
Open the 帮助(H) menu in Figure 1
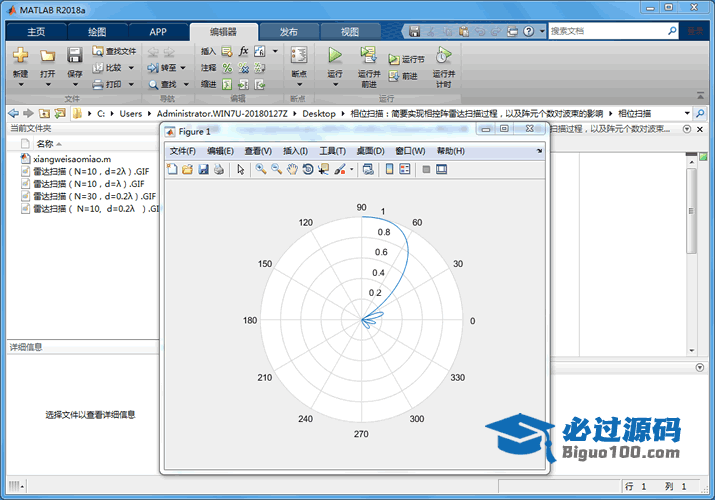click(x=451, y=151)
